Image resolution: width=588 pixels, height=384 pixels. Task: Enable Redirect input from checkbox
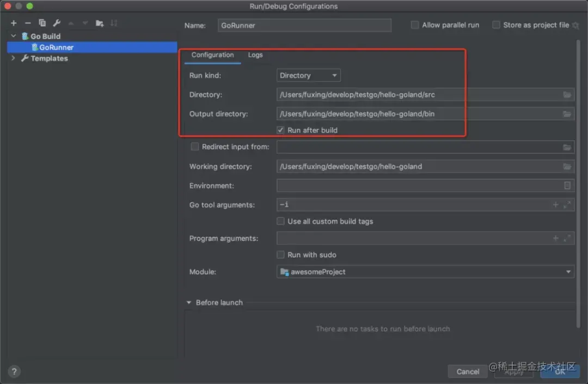point(194,147)
